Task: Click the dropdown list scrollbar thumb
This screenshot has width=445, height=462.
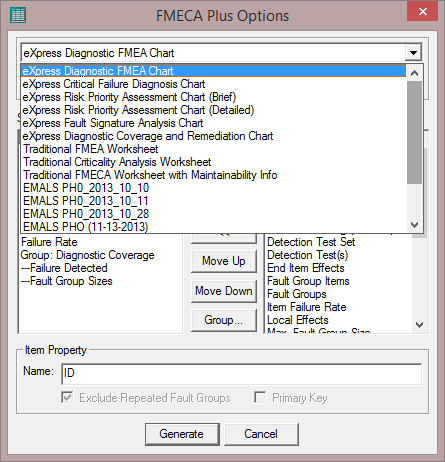Action: click(414, 132)
